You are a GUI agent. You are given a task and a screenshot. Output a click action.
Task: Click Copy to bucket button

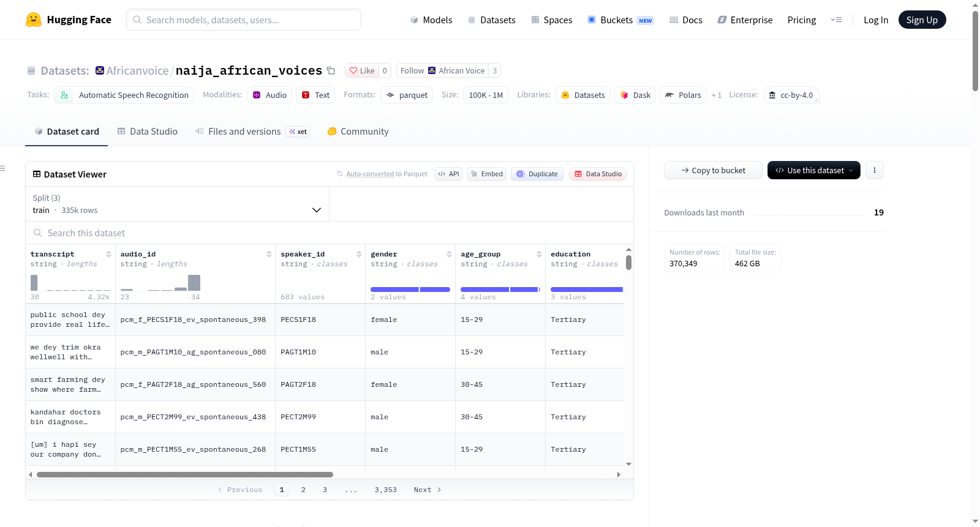(x=713, y=170)
